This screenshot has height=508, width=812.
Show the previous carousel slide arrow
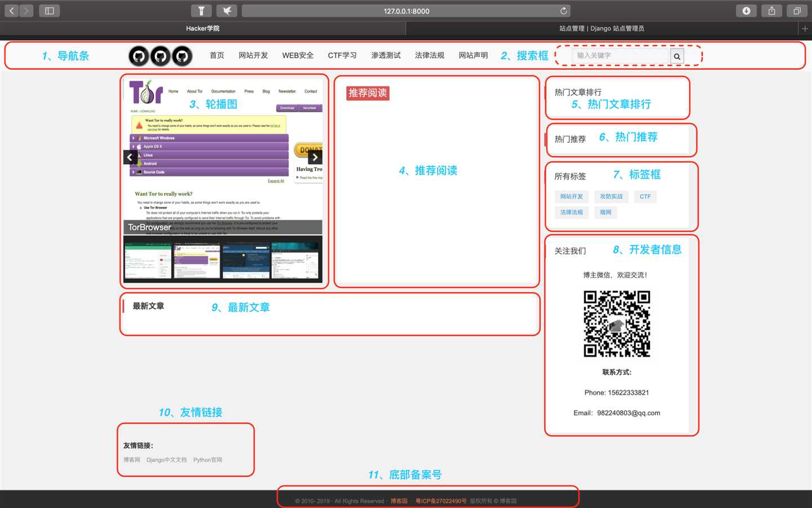click(x=130, y=157)
